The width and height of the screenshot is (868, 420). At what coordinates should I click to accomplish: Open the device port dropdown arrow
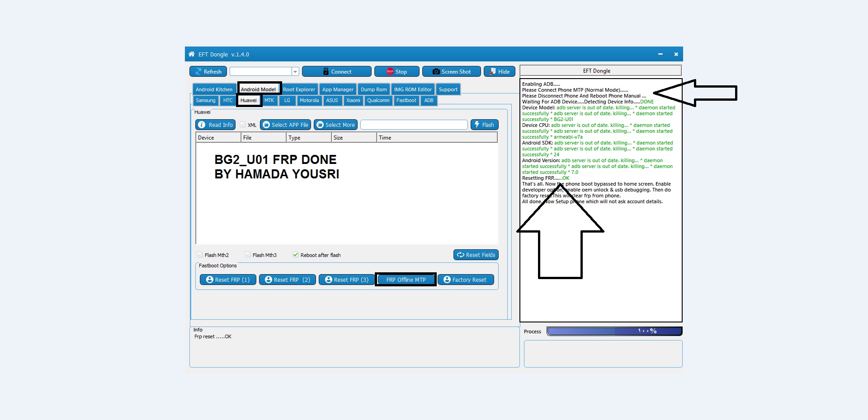click(x=295, y=71)
